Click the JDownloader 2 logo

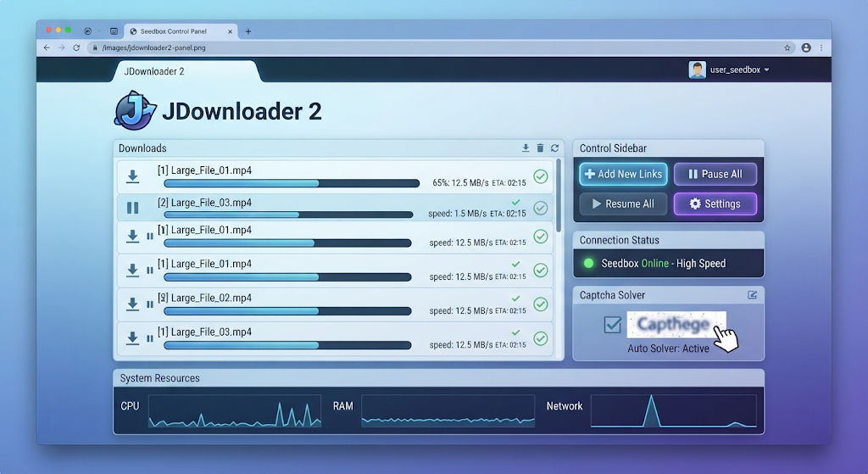click(x=135, y=111)
